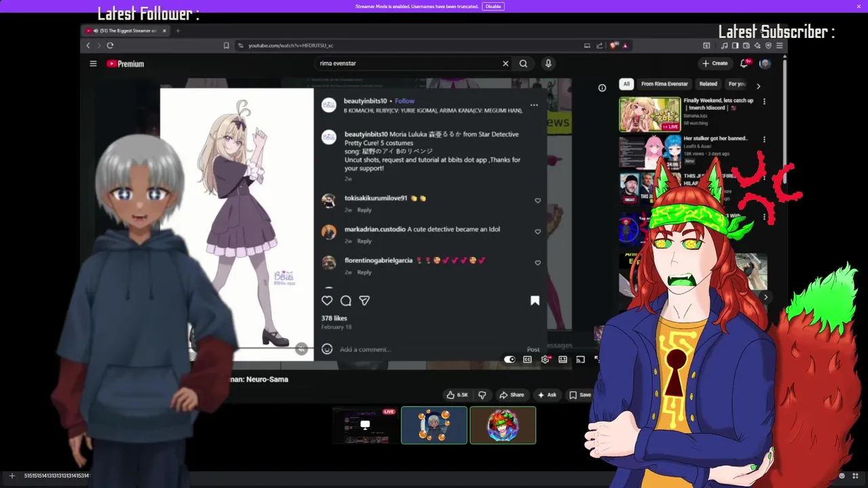Click the Share button below the video

click(x=512, y=394)
